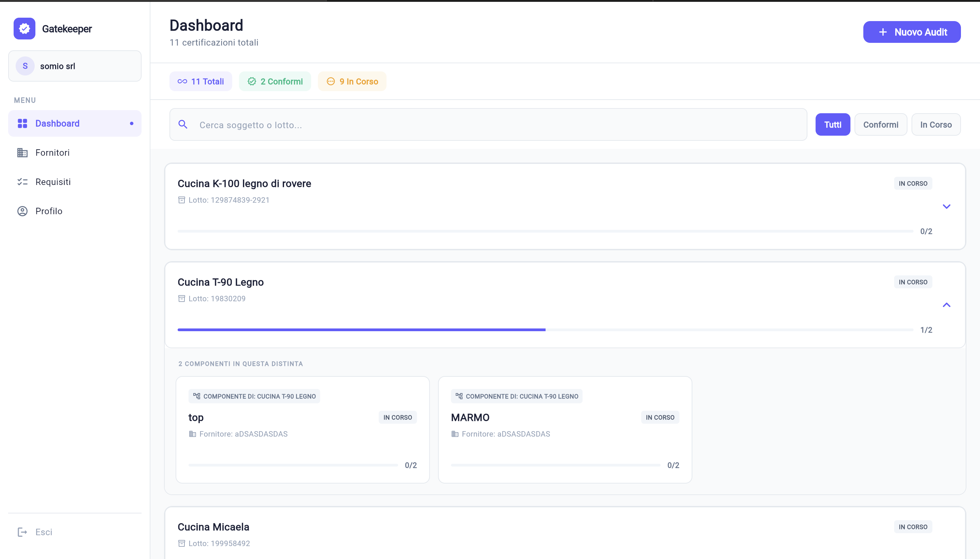
Task: Click the IN CORSO badge on MARMO component
Action: coord(660,417)
